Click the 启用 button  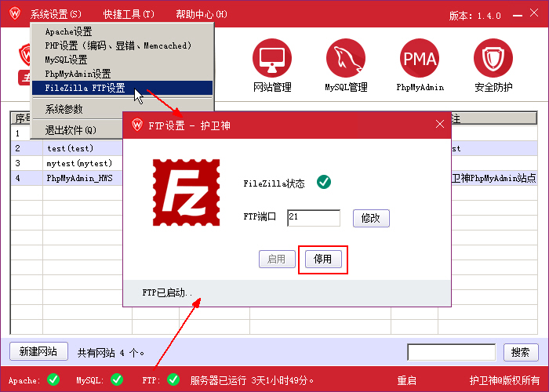(x=277, y=259)
